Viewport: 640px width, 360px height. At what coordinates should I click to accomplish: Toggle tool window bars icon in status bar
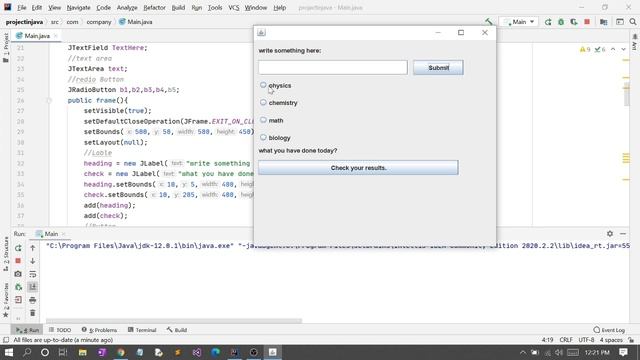6,340
